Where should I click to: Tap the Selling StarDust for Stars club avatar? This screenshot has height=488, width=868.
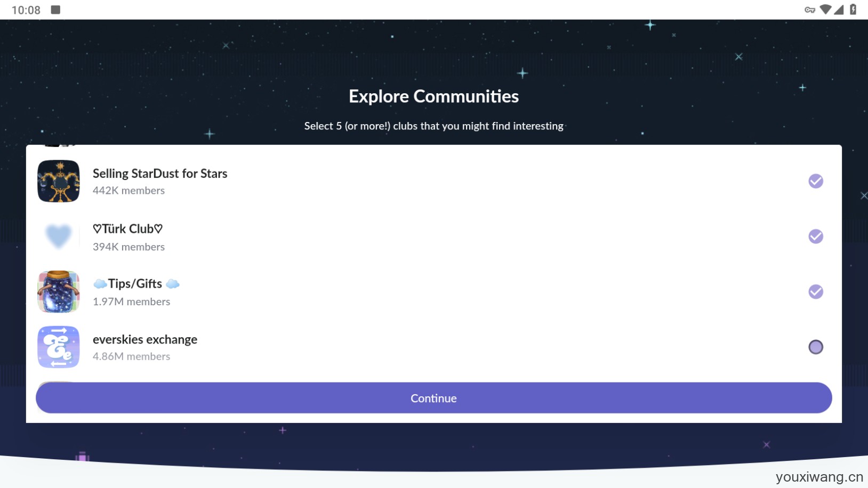[59, 181]
